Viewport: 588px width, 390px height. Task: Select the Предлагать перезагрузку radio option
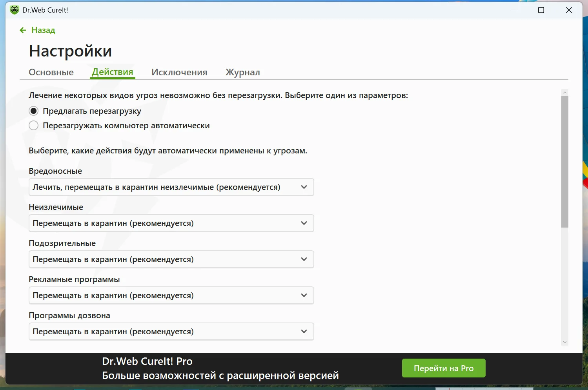[34, 111]
